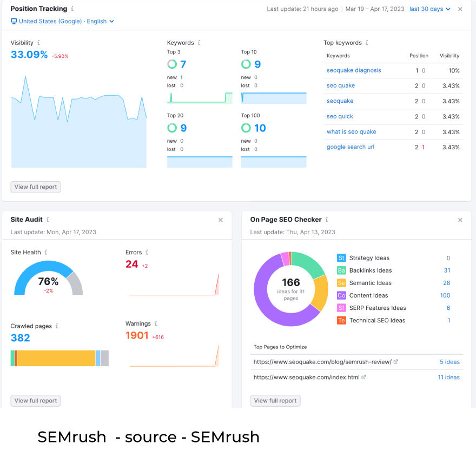
Task: Click the 5 ideas link
Action: pyautogui.click(x=449, y=362)
